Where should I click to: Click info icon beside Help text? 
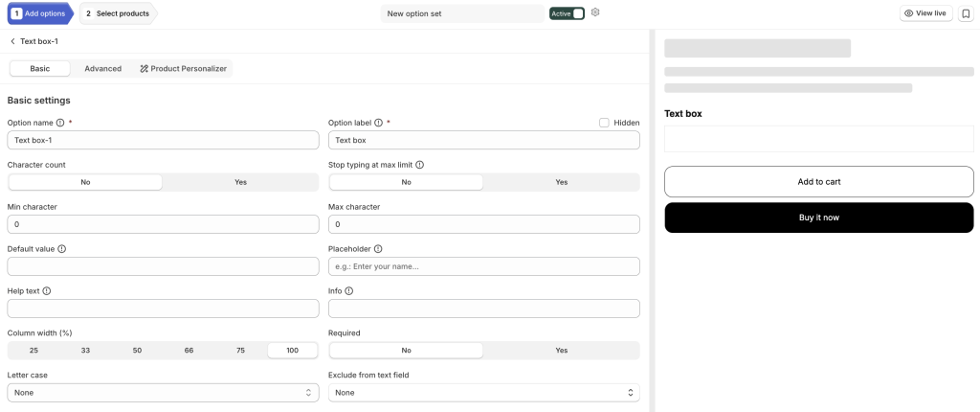pos(46,290)
